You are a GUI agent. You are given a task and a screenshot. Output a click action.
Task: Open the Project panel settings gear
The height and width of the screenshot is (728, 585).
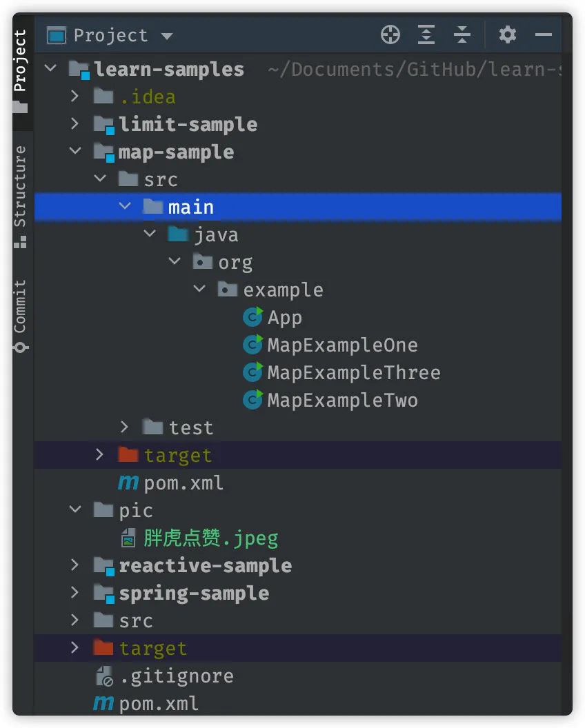[x=507, y=34]
